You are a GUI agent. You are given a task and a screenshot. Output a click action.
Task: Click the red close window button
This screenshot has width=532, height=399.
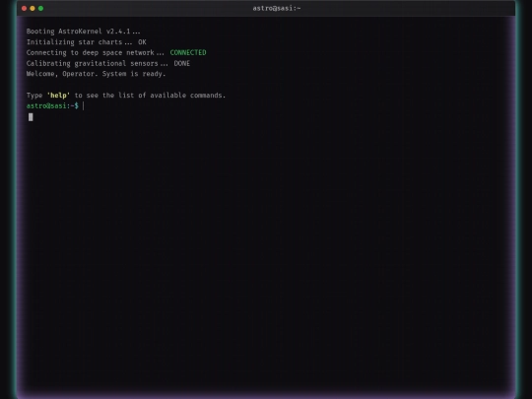(x=24, y=8)
